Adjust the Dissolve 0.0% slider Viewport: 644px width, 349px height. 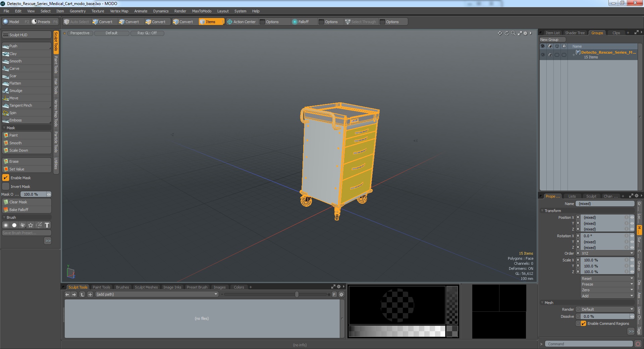pyautogui.click(x=607, y=316)
